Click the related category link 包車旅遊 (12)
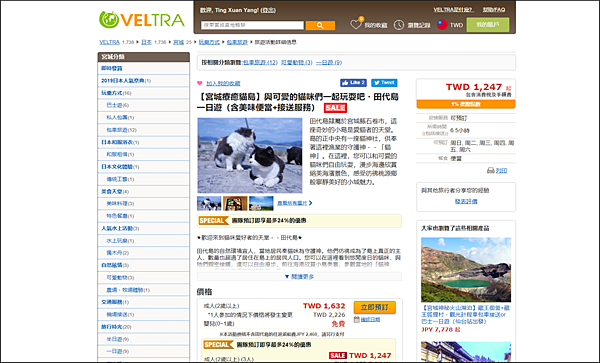600x363 pixels. (260, 62)
